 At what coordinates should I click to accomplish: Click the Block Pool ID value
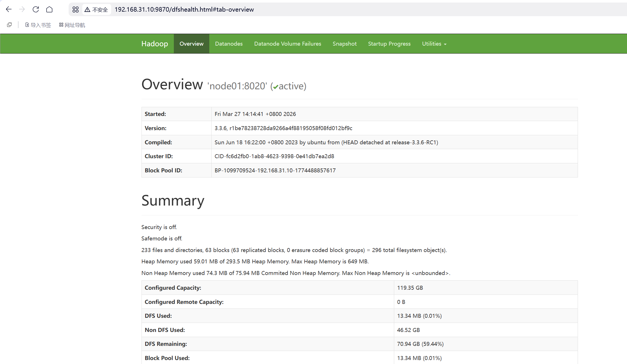[x=275, y=170]
